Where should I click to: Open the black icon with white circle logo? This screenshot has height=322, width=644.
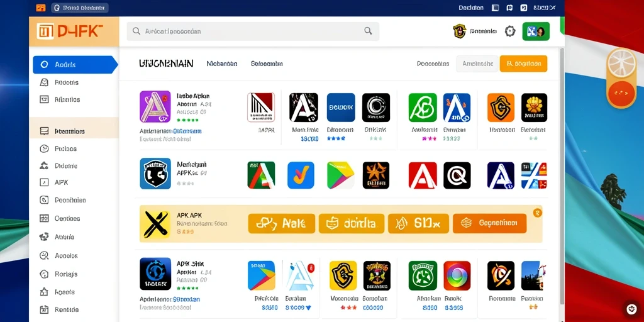click(376, 107)
